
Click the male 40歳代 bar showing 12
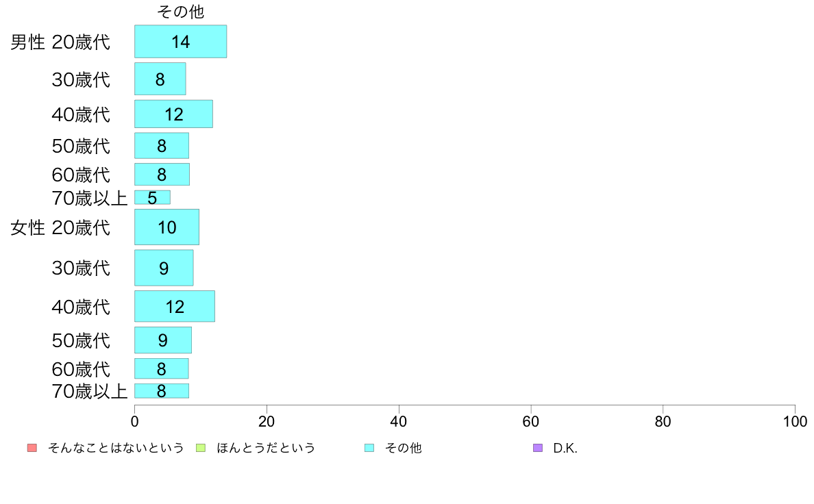(173, 114)
